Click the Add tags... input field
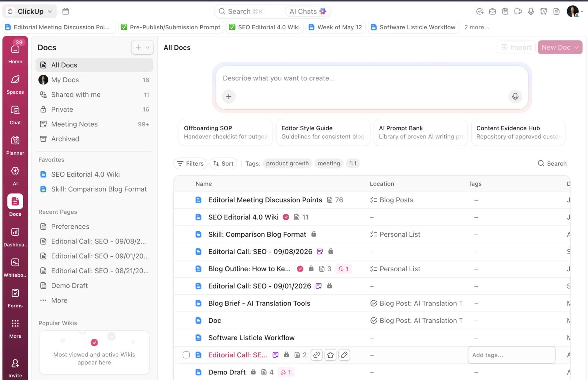The width and height of the screenshot is (588, 380). [511, 355]
